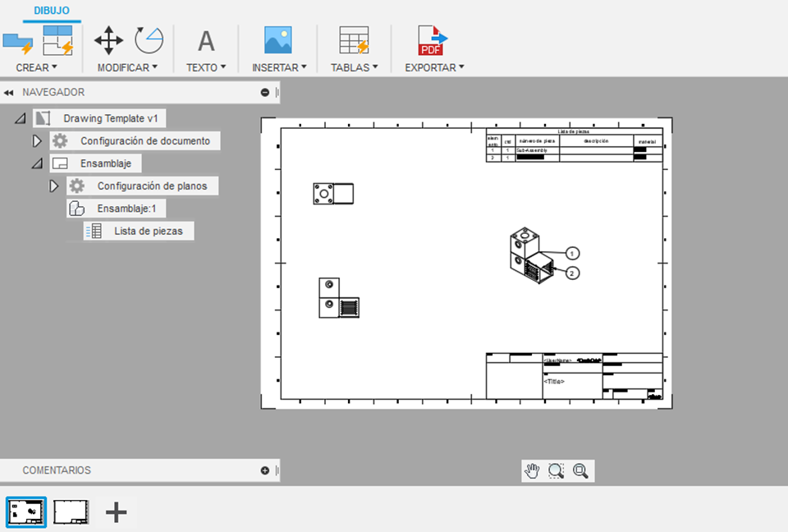788x532 pixels.
Task: Expand Configuración de planos node
Action: click(53, 186)
